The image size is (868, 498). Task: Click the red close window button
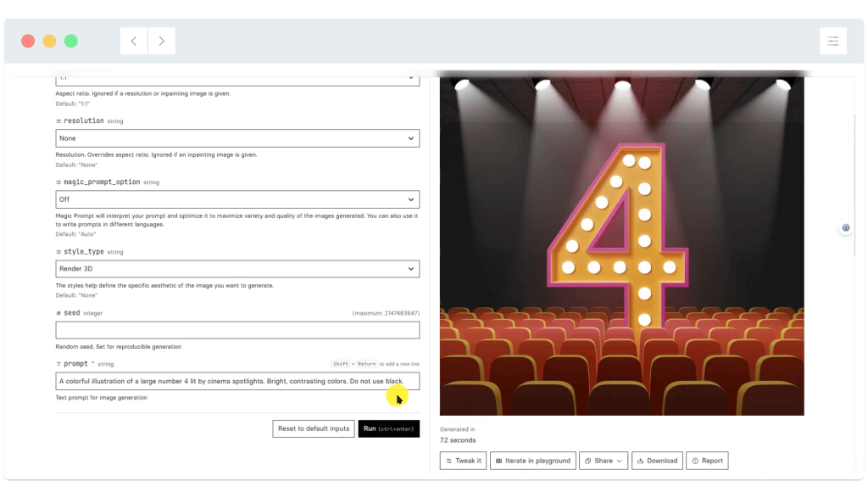coord(28,41)
